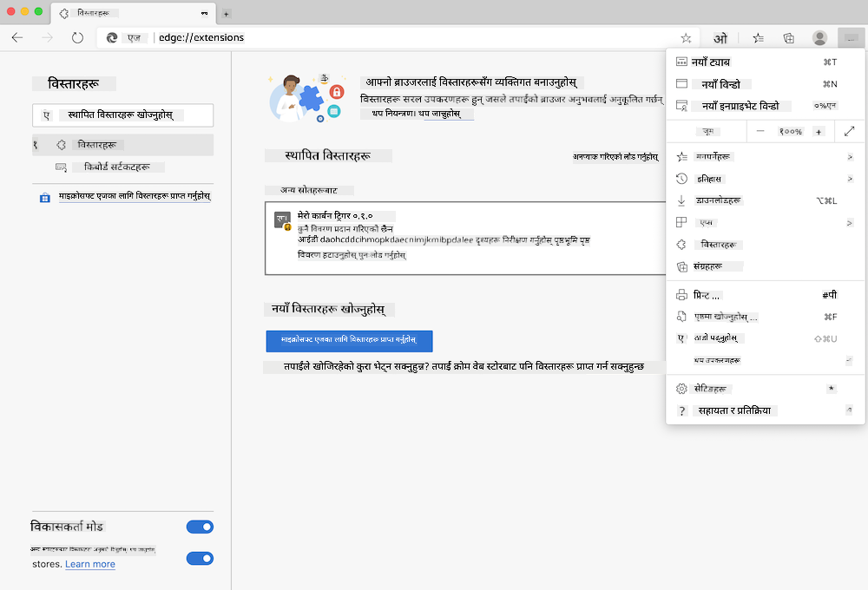Open the Learn more link
Image resolution: width=868 pixels, height=590 pixels.
pyautogui.click(x=90, y=564)
